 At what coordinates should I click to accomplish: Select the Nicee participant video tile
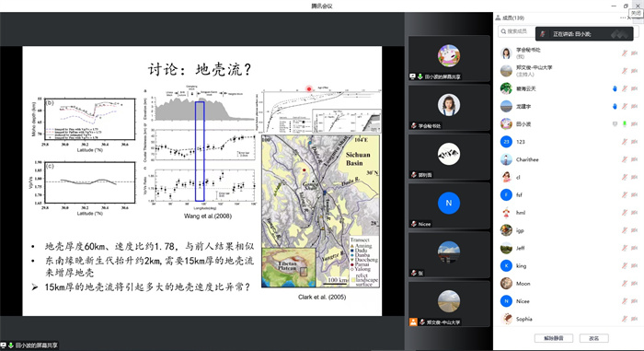449,205
